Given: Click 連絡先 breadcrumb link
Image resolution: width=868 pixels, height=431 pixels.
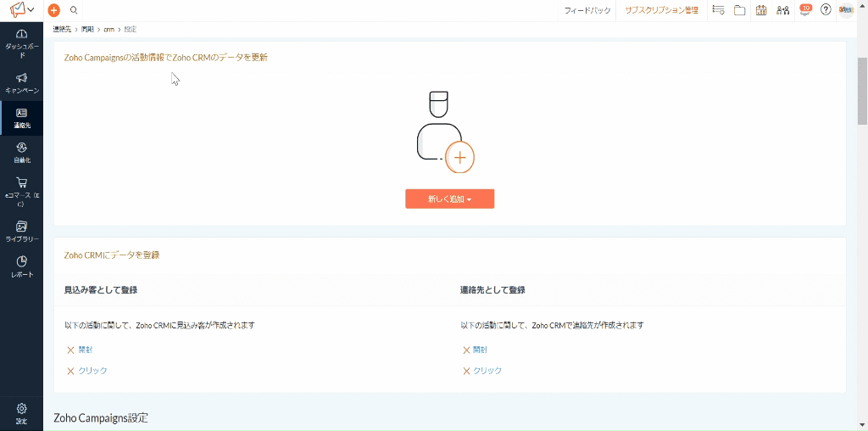Looking at the screenshot, I should [x=62, y=29].
